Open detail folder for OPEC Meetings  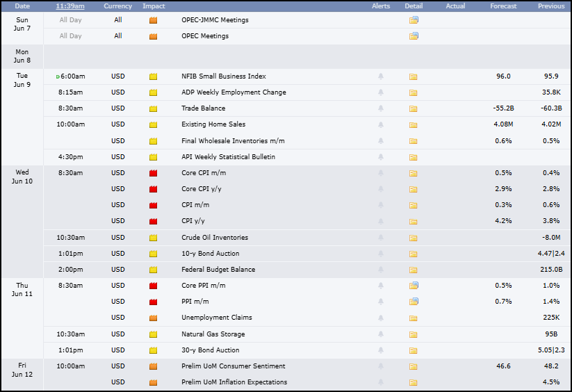point(414,36)
